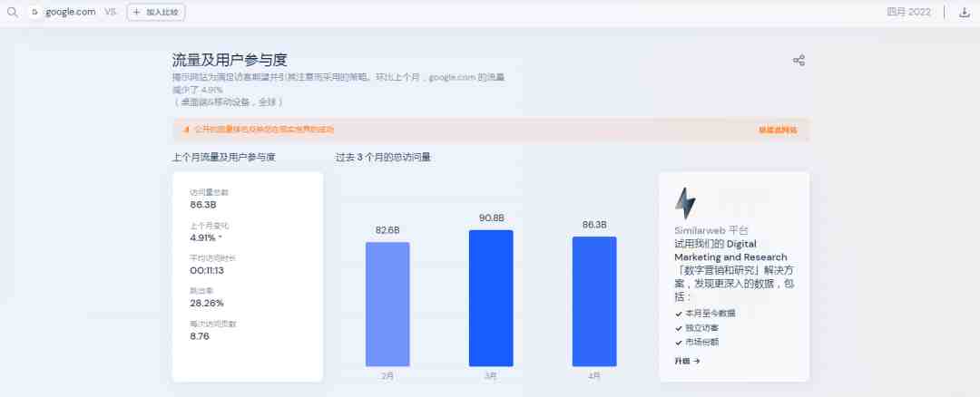
Task: Click the orange link in warning banner
Action: (779, 130)
